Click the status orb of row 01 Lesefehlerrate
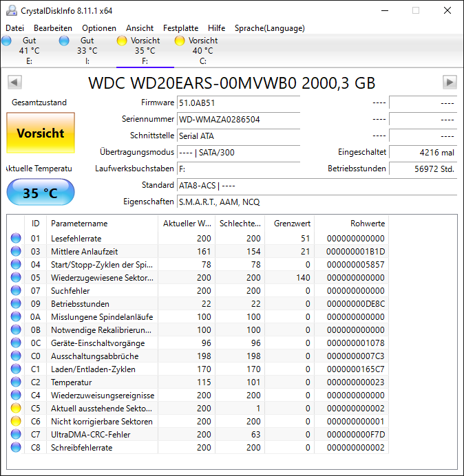This screenshot has height=476, width=464. pyautogui.click(x=16, y=238)
